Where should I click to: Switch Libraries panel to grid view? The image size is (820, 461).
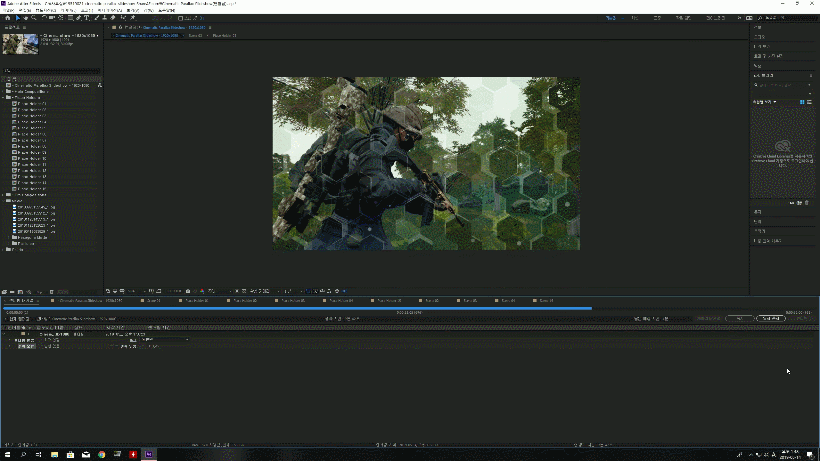(x=802, y=102)
